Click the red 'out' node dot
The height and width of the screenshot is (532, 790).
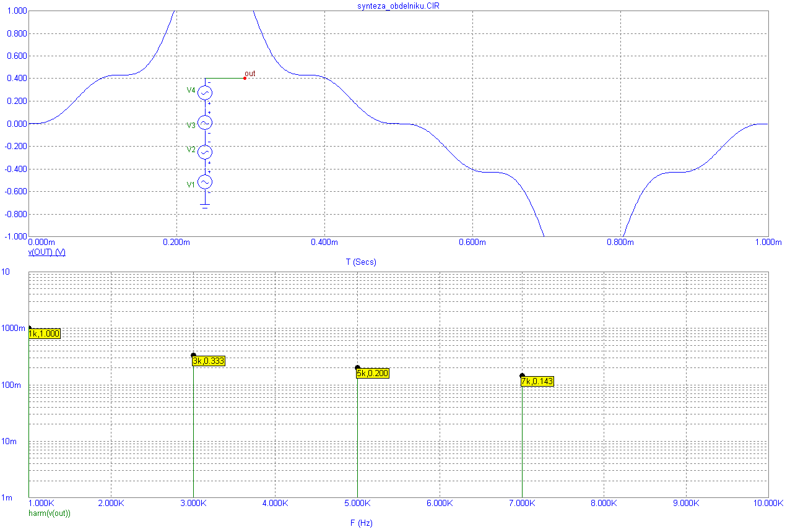[x=245, y=78]
